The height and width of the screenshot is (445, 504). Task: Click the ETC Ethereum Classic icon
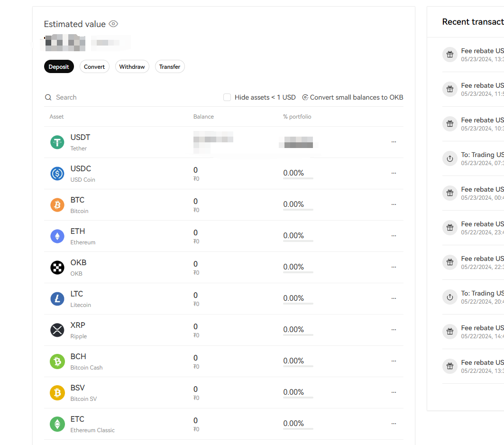coord(57,424)
